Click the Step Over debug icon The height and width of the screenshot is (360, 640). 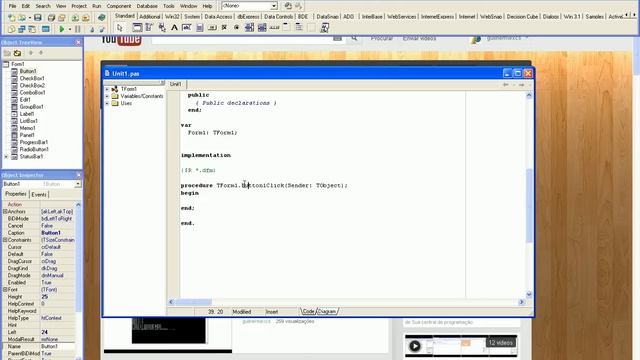pos(101,29)
